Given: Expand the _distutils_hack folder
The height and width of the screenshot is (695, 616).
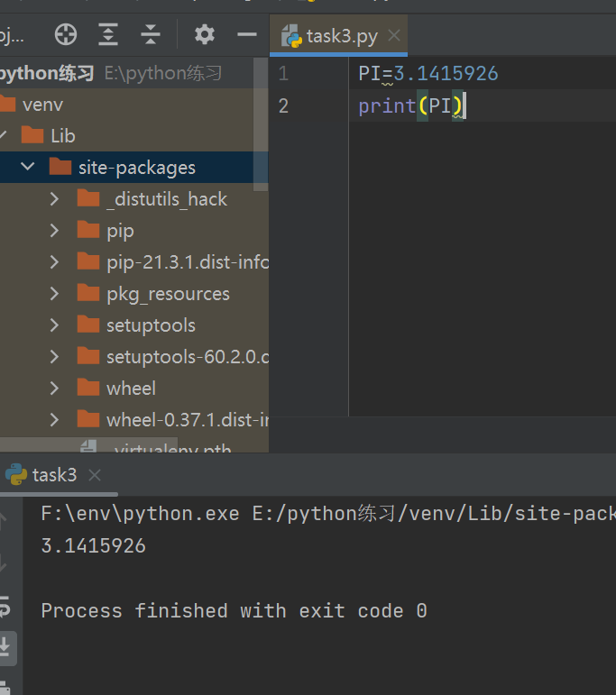Looking at the screenshot, I should pos(54,199).
